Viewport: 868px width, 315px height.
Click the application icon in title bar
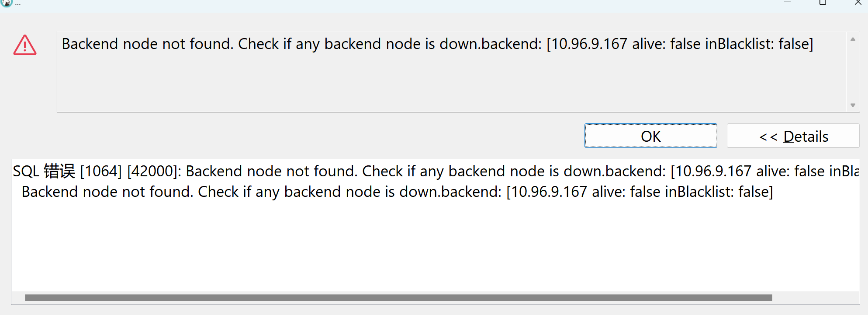(6, 3)
